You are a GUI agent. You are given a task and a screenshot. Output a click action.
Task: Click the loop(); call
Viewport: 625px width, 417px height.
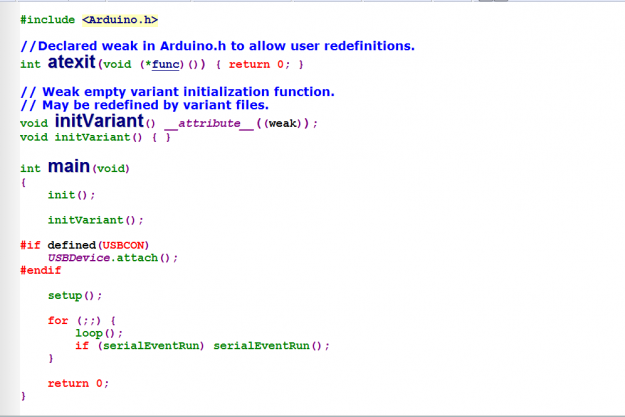pyautogui.click(x=99, y=333)
